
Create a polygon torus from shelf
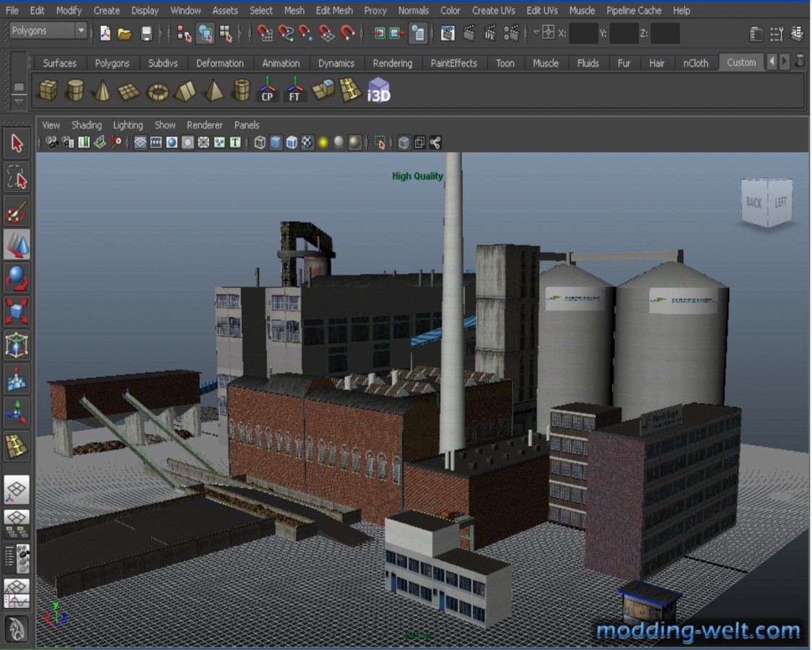158,92
